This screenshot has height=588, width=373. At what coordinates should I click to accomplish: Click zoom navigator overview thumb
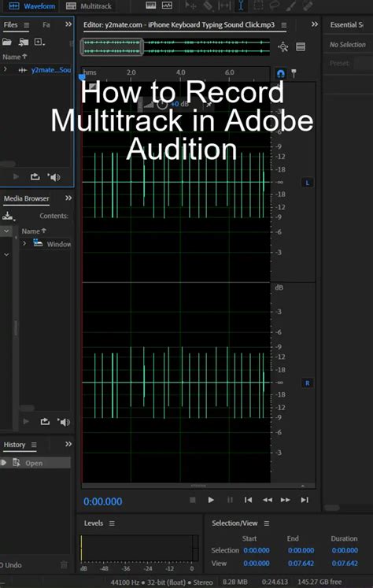point(112,47)
